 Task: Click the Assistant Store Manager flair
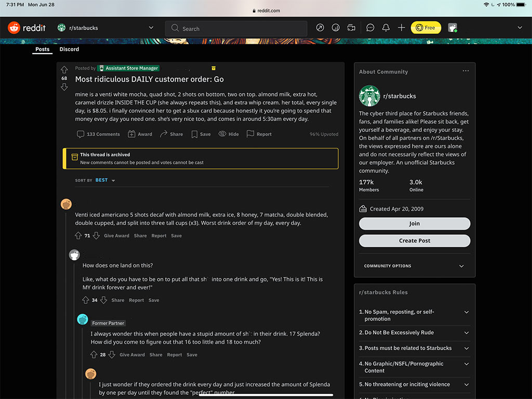tap(128, 68)
